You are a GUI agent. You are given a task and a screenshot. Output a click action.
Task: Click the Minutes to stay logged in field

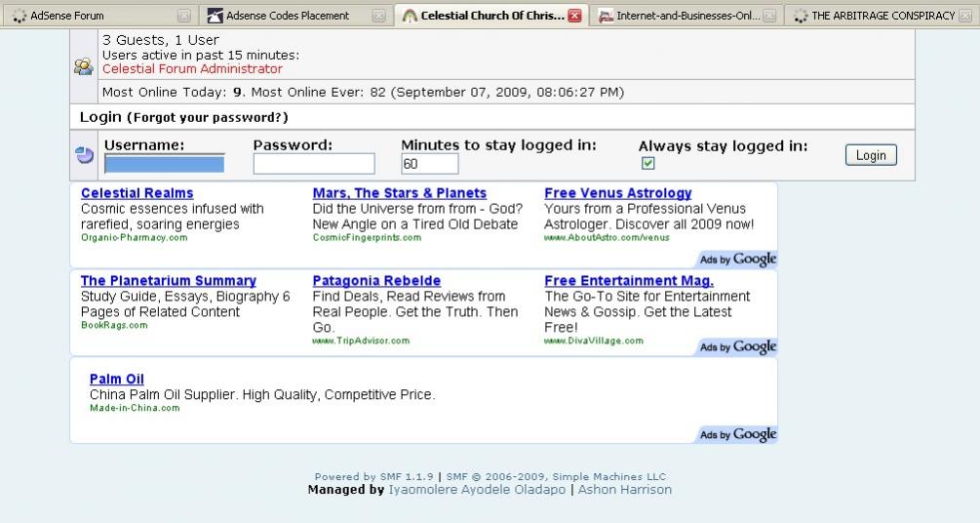pos(429,164)
